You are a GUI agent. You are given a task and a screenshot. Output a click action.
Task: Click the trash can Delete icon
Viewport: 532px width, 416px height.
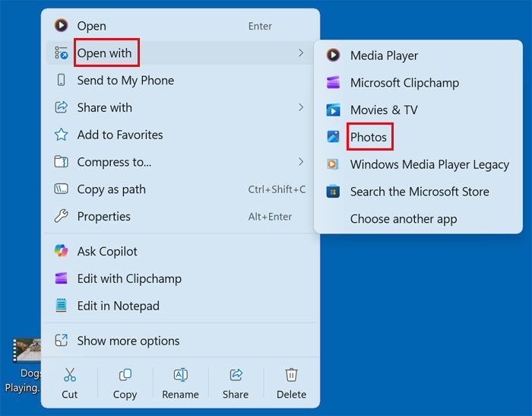click(x=291, y=375)
